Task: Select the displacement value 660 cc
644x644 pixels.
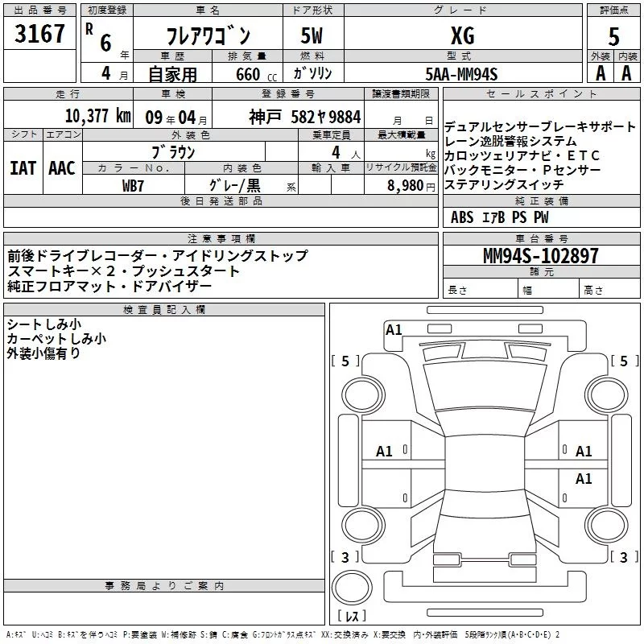Action: pos(256,75)
